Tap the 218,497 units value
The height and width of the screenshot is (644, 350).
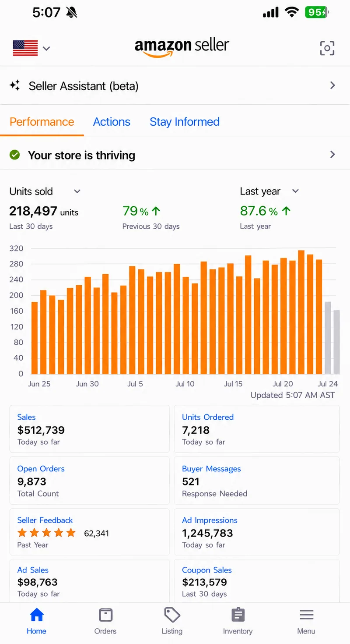point(44,212)
